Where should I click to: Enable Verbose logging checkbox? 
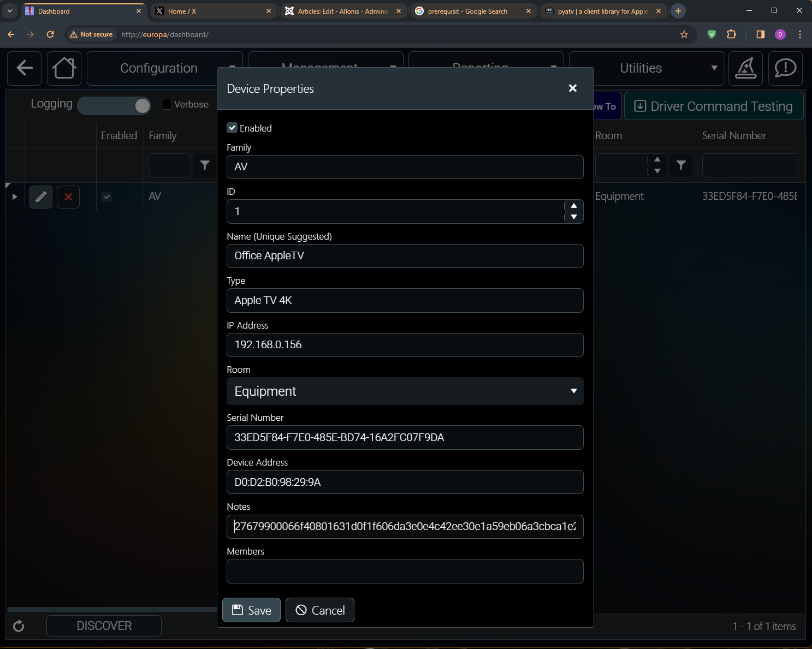tap(167, 104)
